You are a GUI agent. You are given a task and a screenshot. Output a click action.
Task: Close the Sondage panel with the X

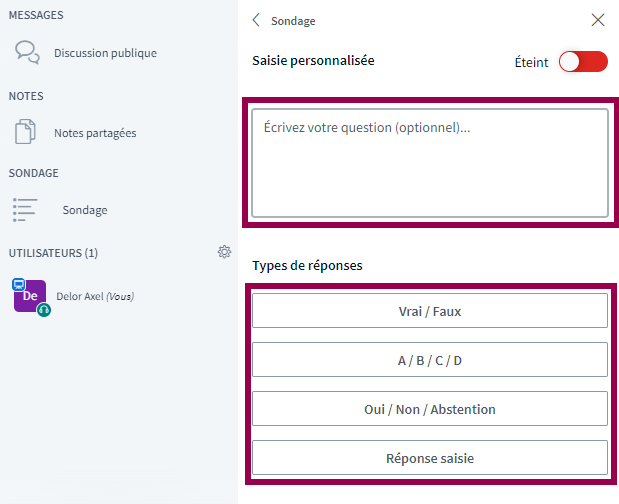(598, 20)
